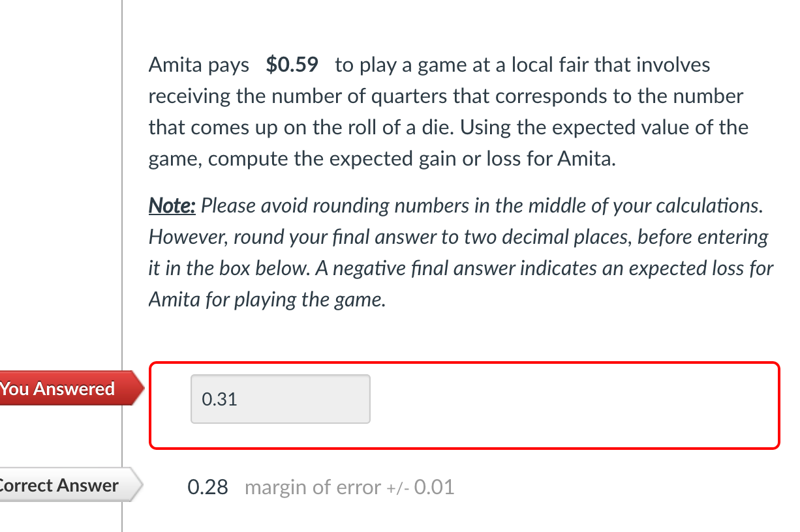Click the white area below the correct answer
The height and width of the screenshot is (532, 800).
tap(457, 522)
